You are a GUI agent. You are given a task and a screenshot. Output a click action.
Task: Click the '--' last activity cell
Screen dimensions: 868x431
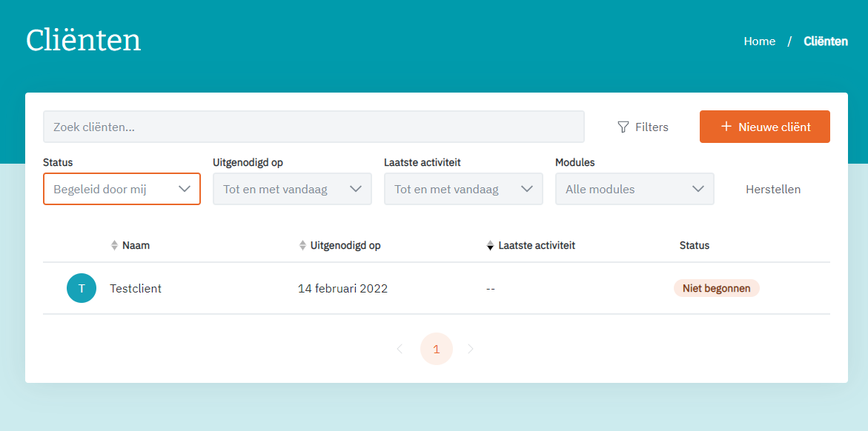click(491, 289)
